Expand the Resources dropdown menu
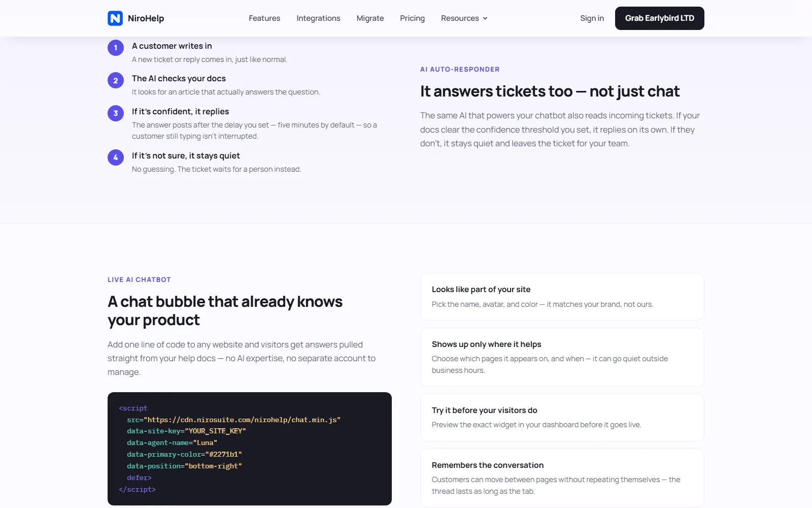The width and height of the screenshot is (812, 508). tap(464, 18)
